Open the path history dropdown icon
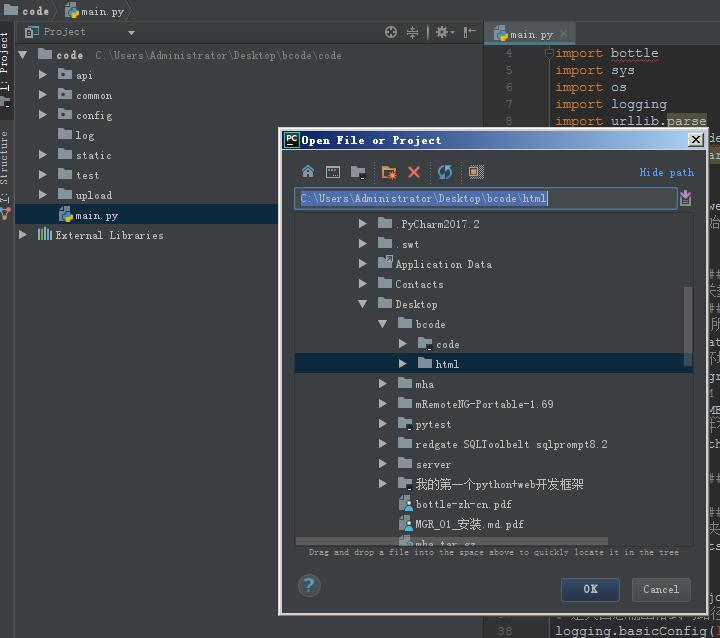720x638 pixels. (685, 198)
